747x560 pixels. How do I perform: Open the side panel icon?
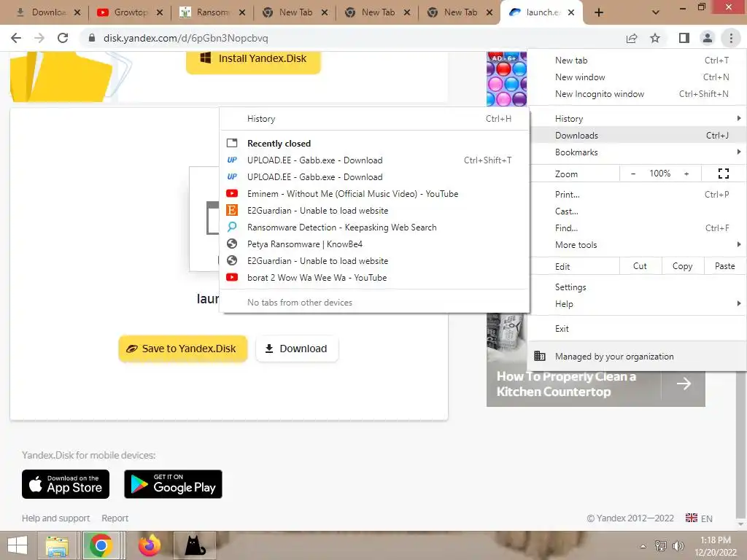click(684, 38)
